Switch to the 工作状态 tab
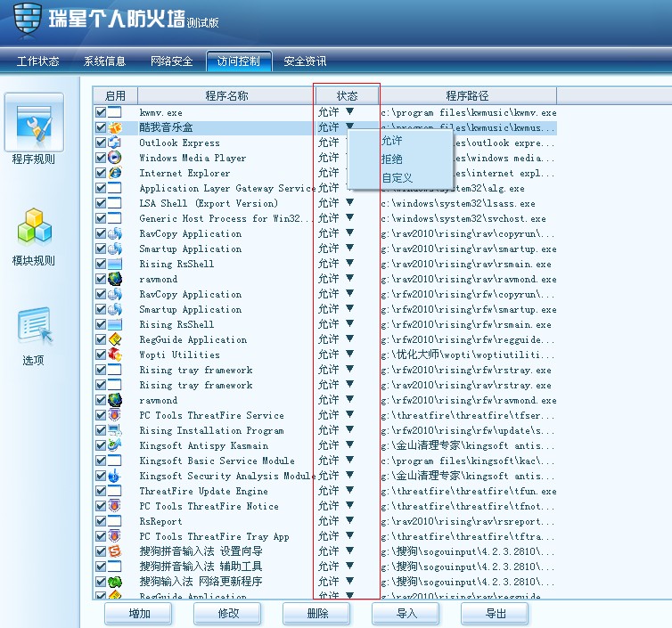The image size is (672, 628). click(37, 61)
